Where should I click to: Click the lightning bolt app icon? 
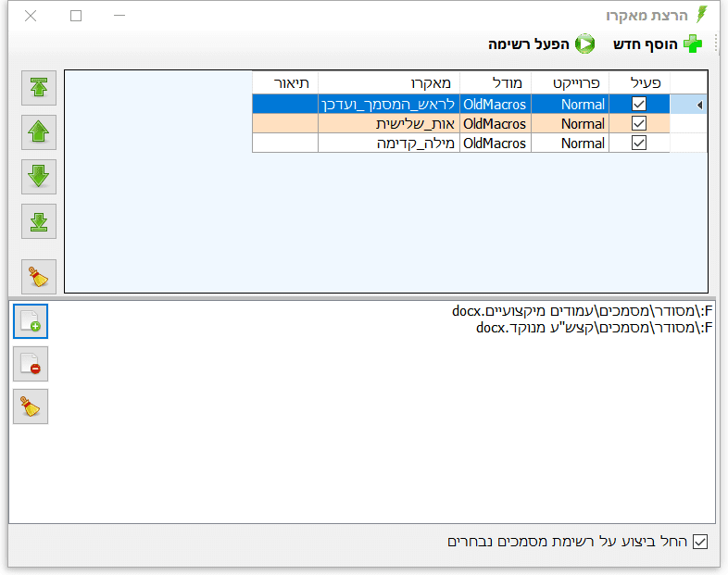(x=702, y=15)
